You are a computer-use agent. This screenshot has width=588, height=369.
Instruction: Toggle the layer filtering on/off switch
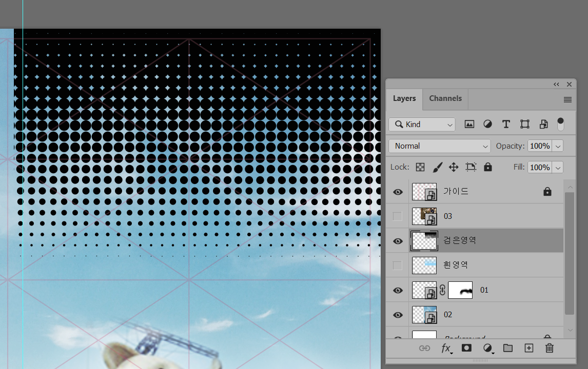pos(561,125)
